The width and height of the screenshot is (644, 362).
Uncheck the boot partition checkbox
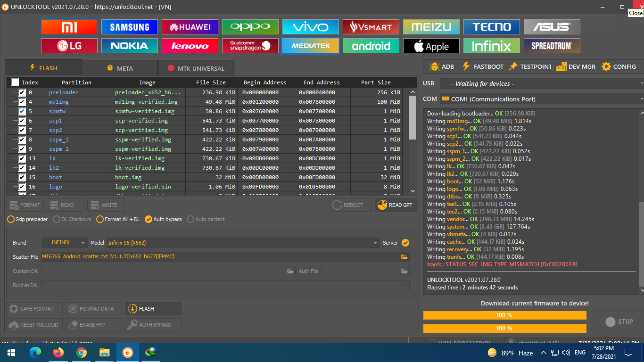click(x=22, y=177)
